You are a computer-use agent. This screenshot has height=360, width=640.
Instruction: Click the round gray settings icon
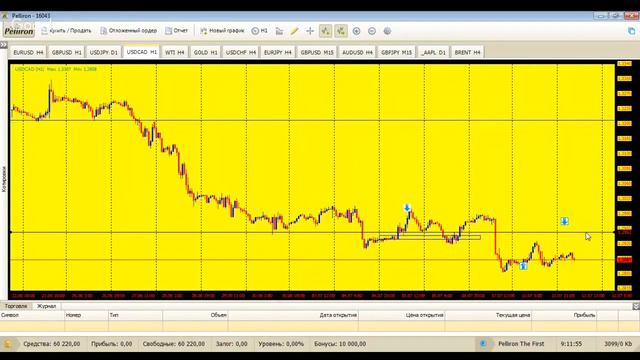pos(387,31)
